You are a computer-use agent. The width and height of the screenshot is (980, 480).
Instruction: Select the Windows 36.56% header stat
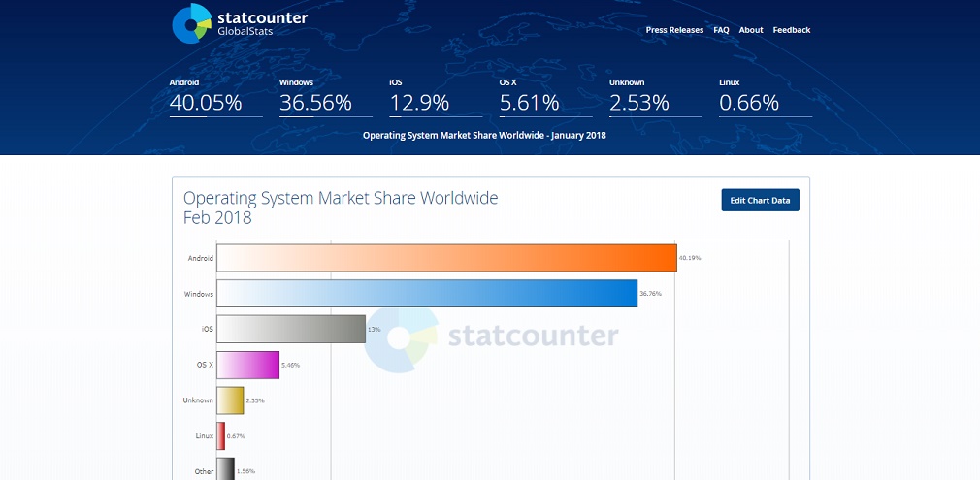coord(326,98)
